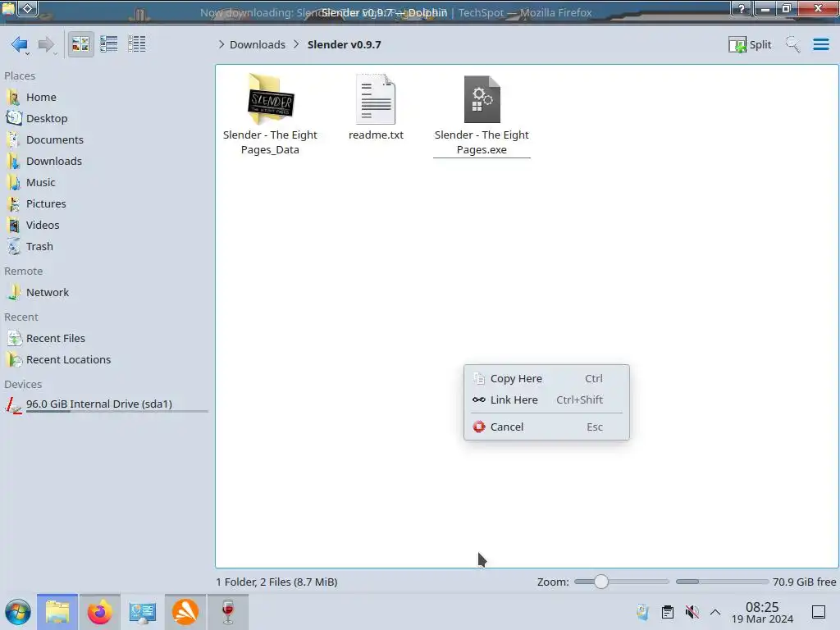Choose Link Here in context menu

coord(546,400)
